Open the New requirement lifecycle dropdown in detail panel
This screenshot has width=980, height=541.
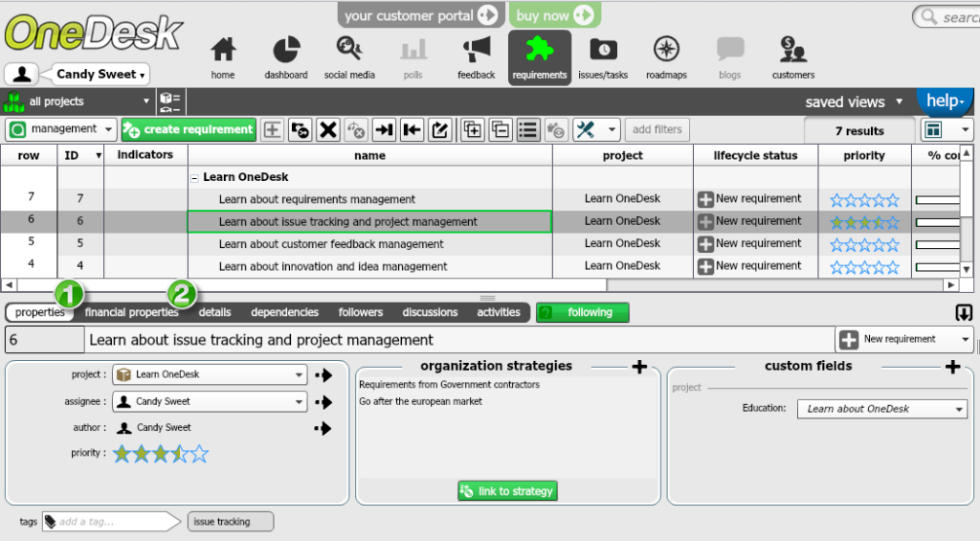tap(903, 339)
